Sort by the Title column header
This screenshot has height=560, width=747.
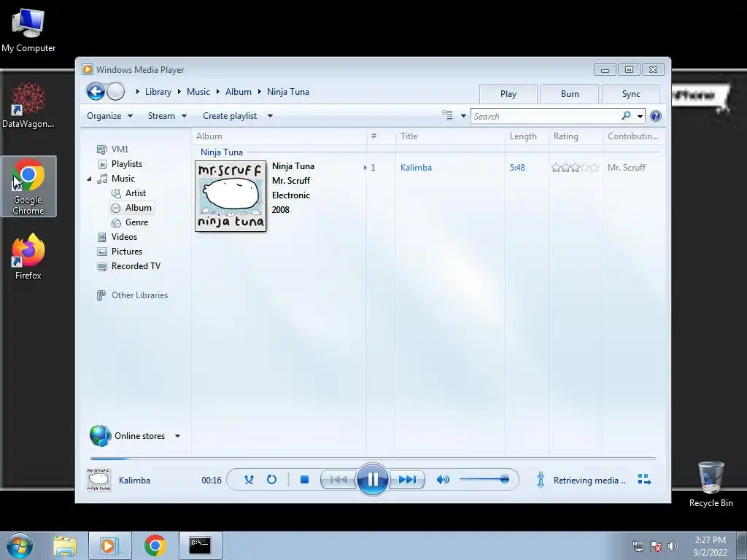click(450, 136)
